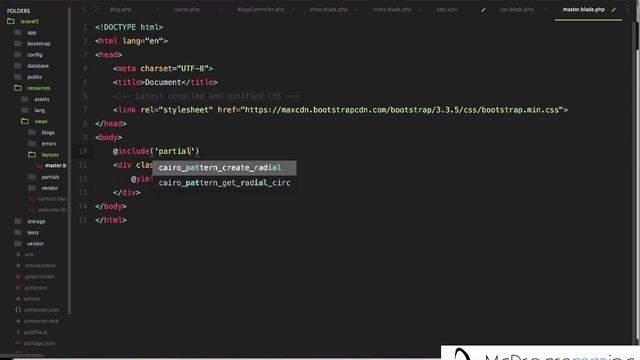Click the lang folder icon
The width and height of the screenshot is (640, 360).
click(25, 110)
